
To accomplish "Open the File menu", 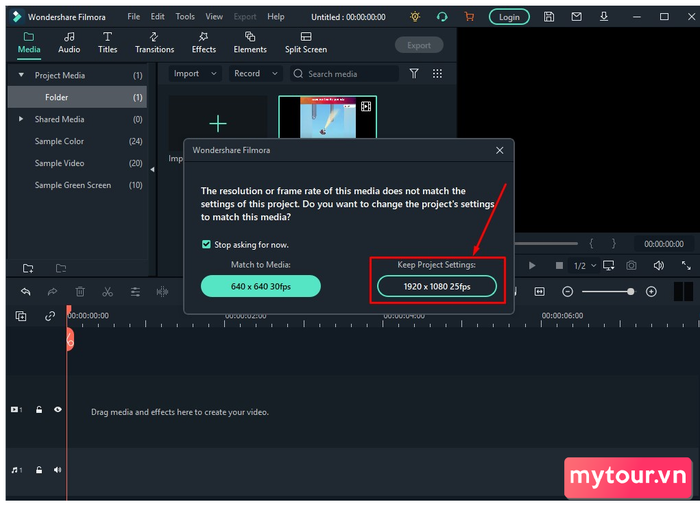I will pyautogui.click(x=133, y=17).
